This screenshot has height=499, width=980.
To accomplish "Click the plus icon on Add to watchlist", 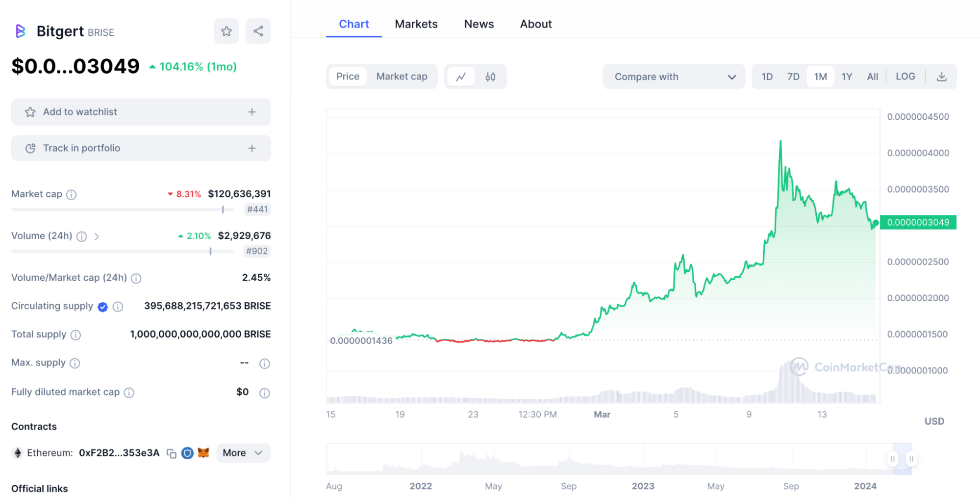I will click(x=252, y=112).
